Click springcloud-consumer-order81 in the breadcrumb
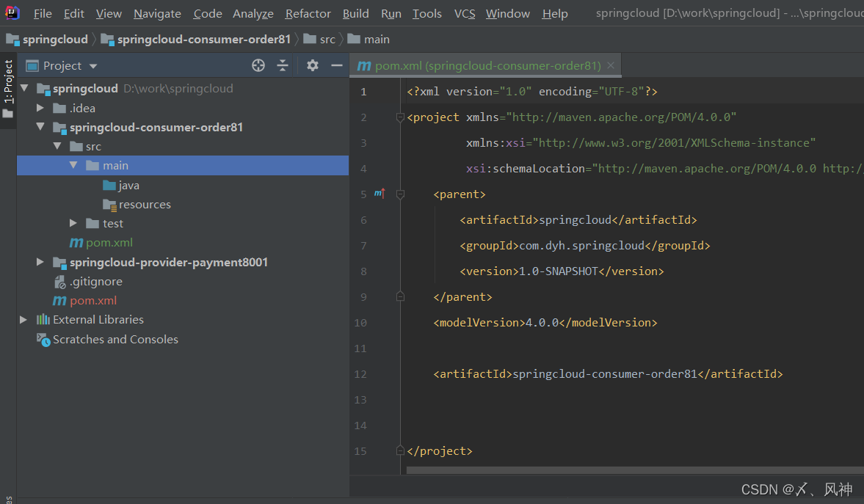The height and width of the screenshot is (504, 864). point(204,39)
